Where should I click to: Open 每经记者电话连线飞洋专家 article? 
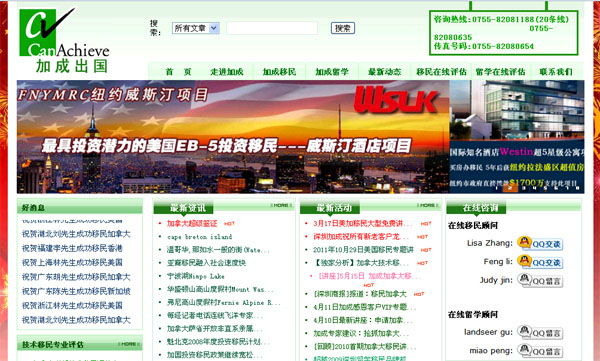coord(214,315)
